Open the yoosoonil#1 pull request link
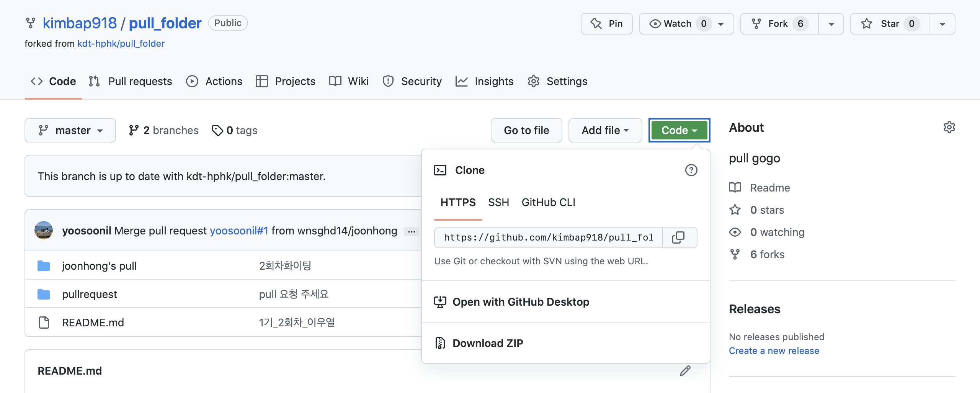The height and width of the screenshot is (393, 980). [239, 231]
